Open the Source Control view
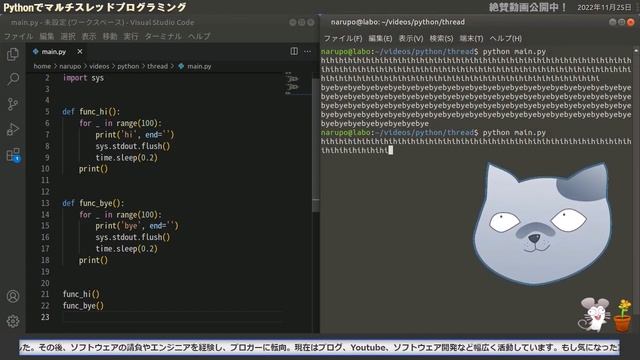This screenshot has height=360, width=640. [13, 104]
